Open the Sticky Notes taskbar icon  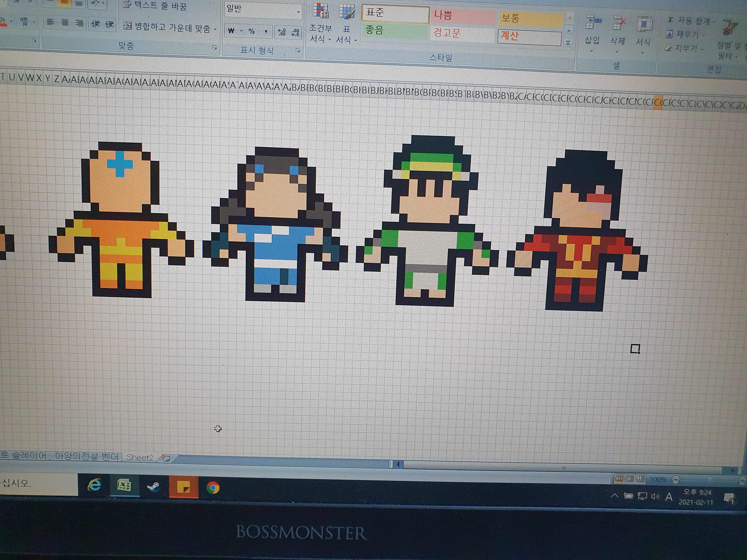183,487
